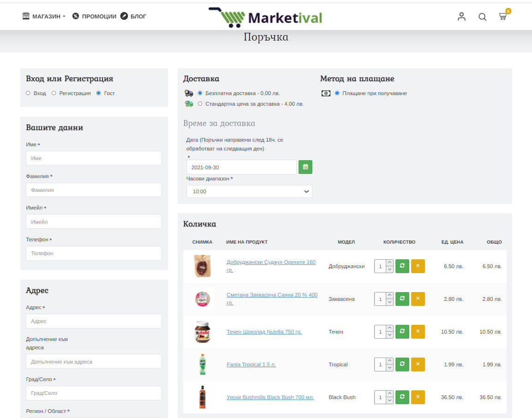Decrease quantity of Bushmills Black Bush
The height and width of the screenshot is (418, 532).
click(389, 400)
